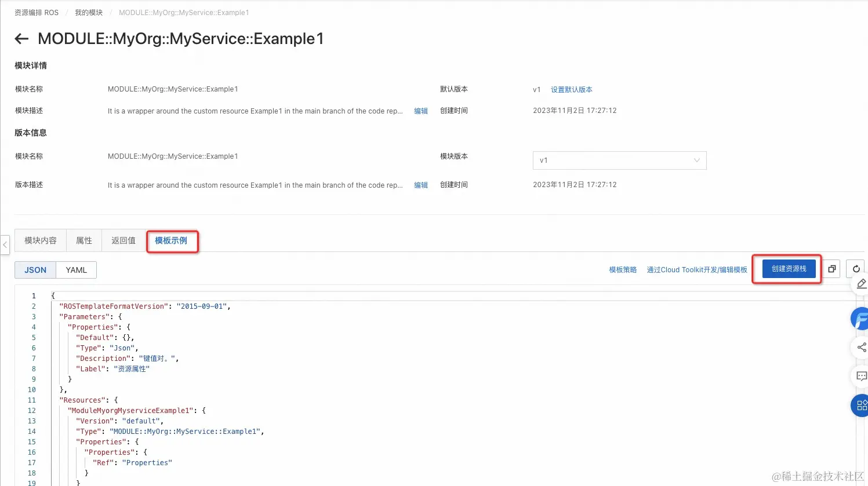
Task: Click the "ModuleMyorgMyserviceExample1" code line
Action: 136,411
